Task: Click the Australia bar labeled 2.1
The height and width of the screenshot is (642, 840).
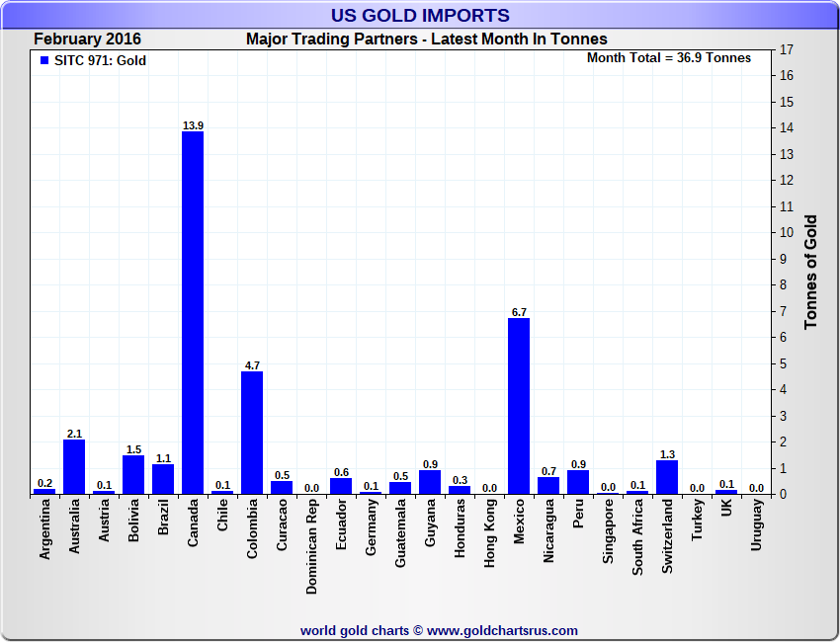Action: click(74, 467)
